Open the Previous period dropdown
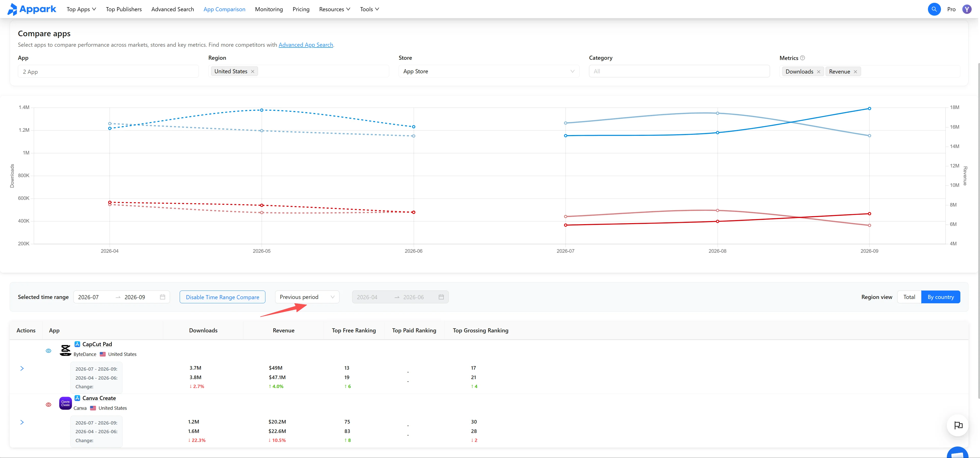 tap(307, 297)
